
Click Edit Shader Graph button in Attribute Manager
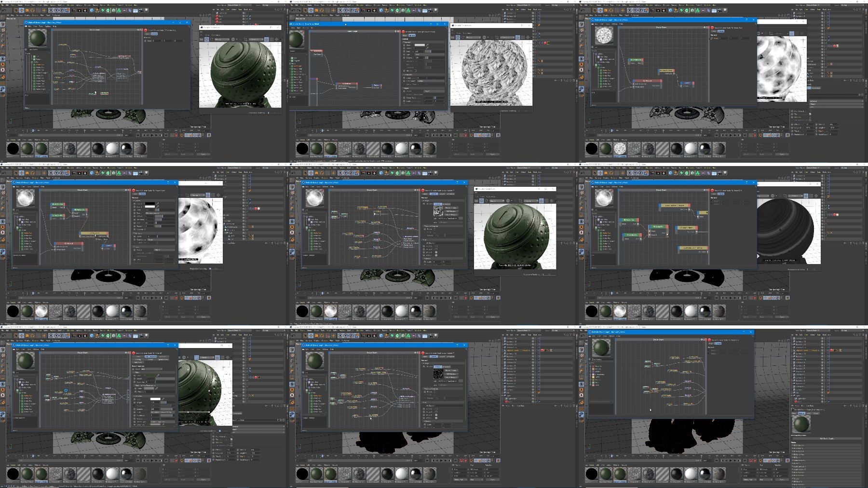pos(827,438)
